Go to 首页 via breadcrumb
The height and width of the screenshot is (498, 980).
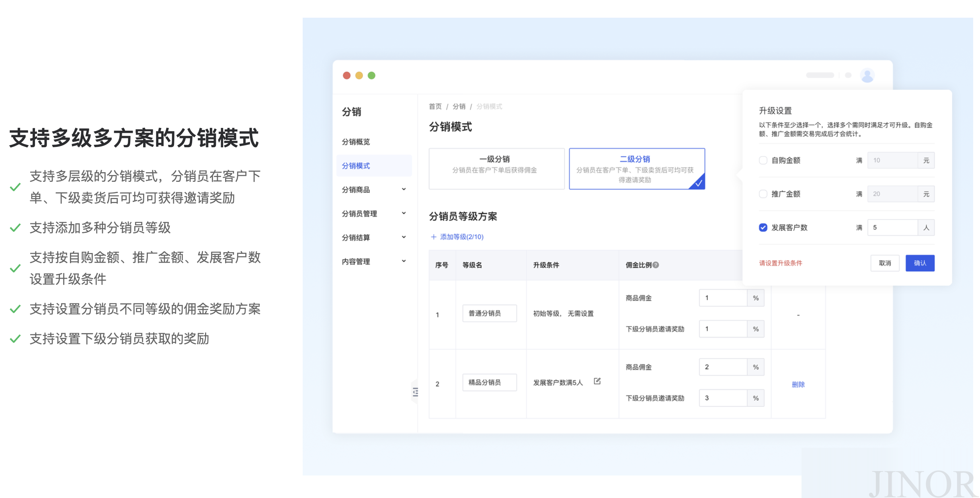(435, 106)
